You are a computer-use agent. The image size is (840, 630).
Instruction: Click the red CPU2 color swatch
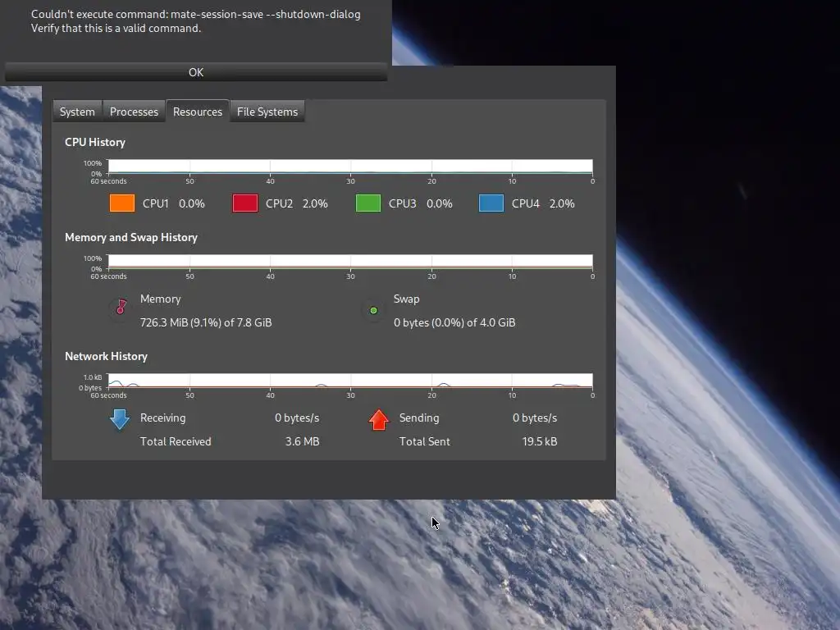tap(245, 203)
